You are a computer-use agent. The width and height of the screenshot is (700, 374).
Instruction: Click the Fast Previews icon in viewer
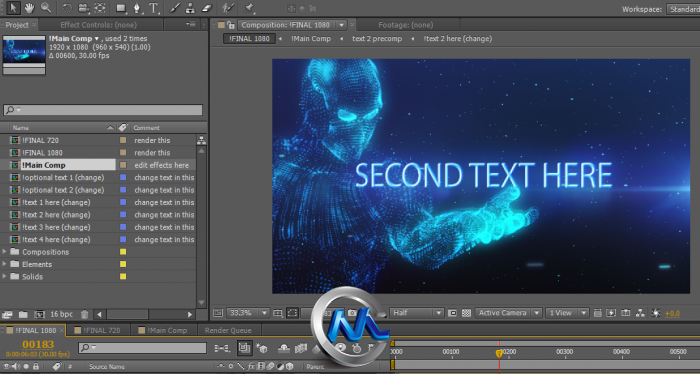tap(611, 313)
